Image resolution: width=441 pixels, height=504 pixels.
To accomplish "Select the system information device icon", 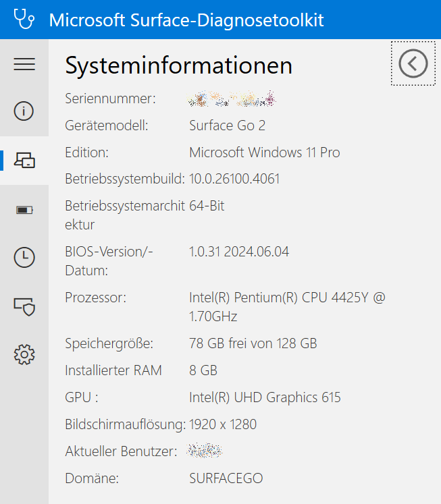I will click(24, 160).
